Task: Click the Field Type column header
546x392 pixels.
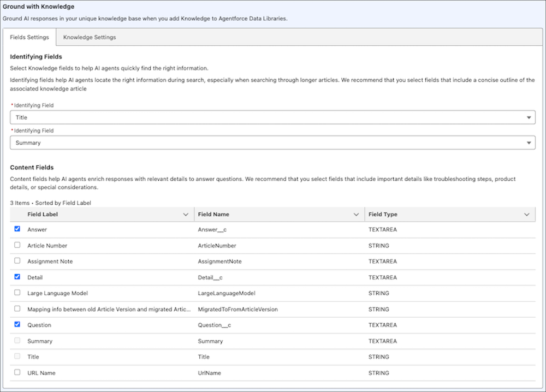Action: (x=383, y=215)
